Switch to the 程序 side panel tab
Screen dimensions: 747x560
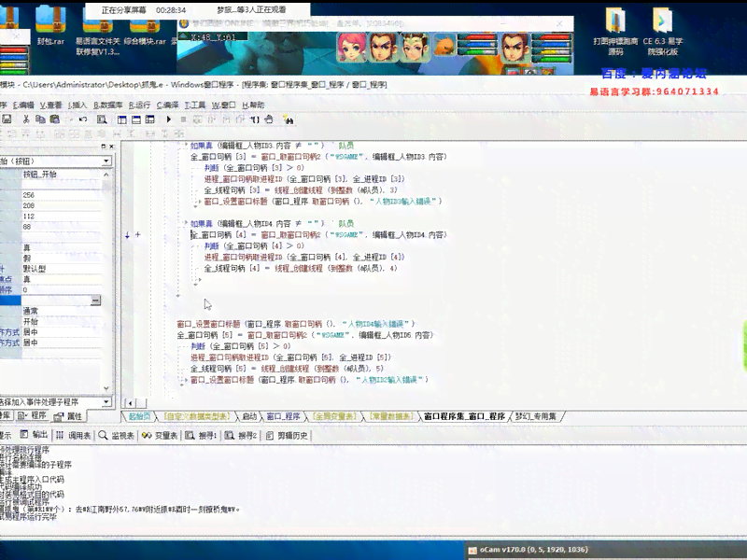coord(33,415)
